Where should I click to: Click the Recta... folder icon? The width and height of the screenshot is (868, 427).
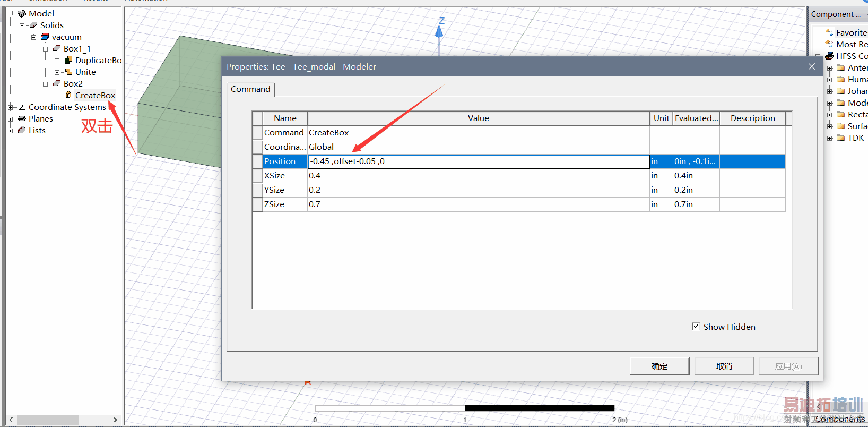pos(841,114)
